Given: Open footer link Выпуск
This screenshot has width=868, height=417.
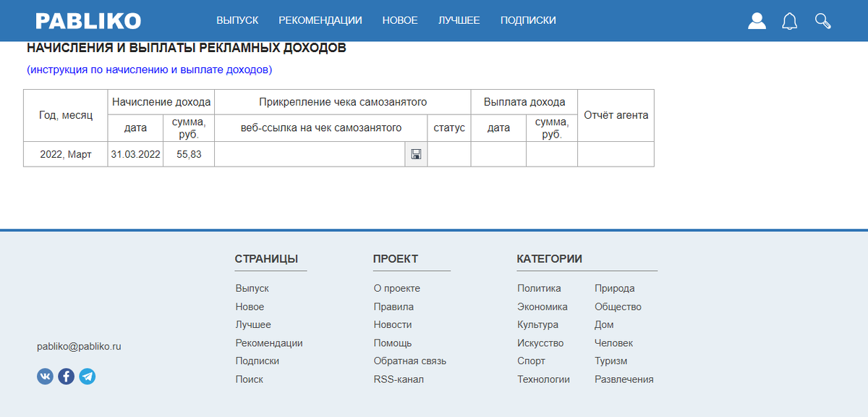Looking at the screenshot, I should [x=252, y=288].
